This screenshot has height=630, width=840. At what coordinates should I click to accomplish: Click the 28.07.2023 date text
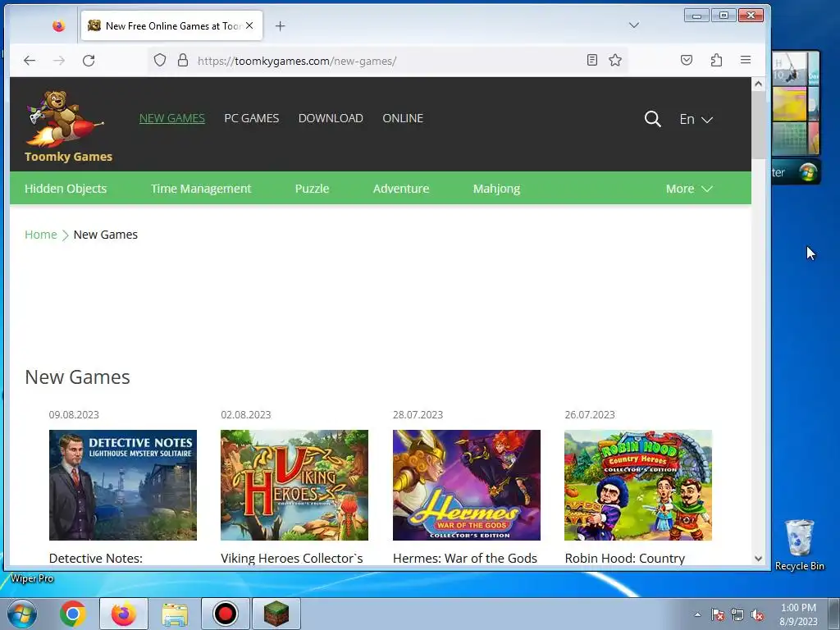(x=418, y=414)
